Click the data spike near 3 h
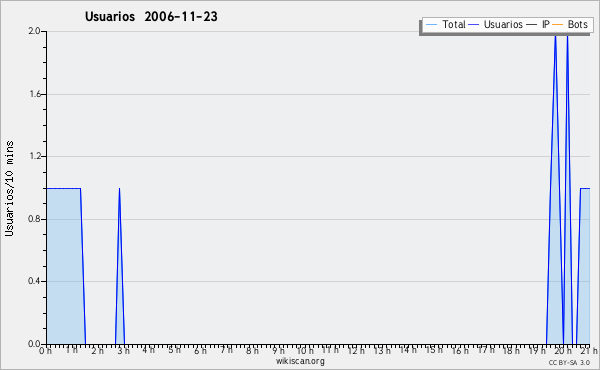This screenshot has width=600, height=370. coord(120,266)
